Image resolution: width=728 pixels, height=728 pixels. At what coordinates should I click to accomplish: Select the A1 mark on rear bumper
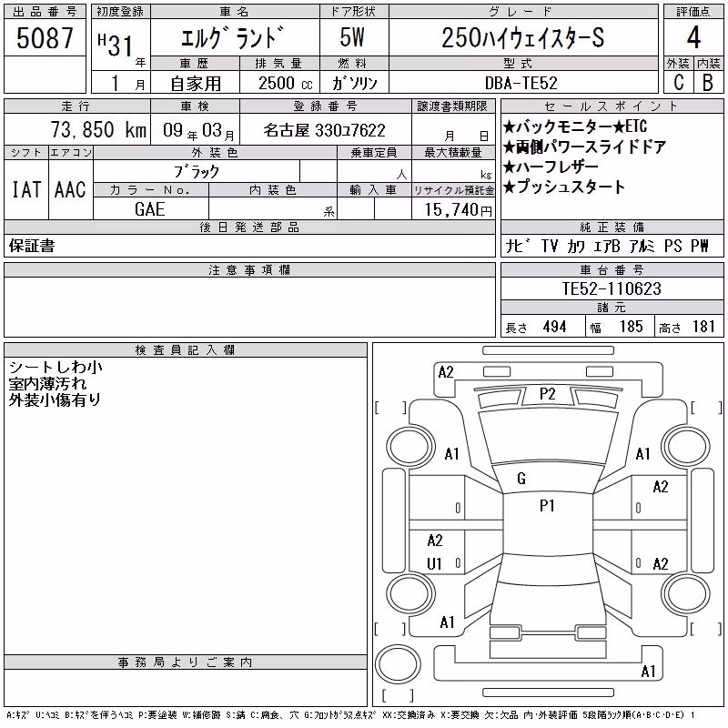(x=648, y=672)
